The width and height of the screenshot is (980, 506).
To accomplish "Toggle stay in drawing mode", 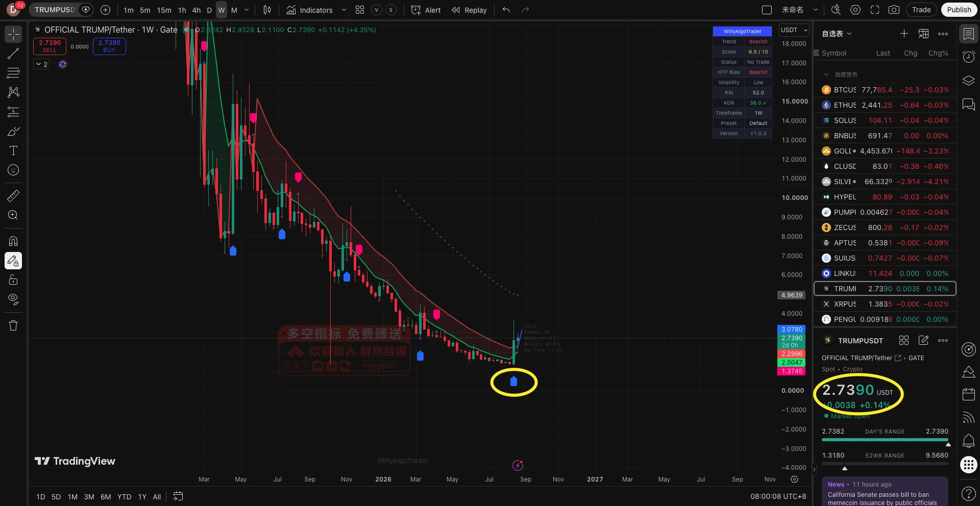I will pyautogui.click(x=13, y=261).
